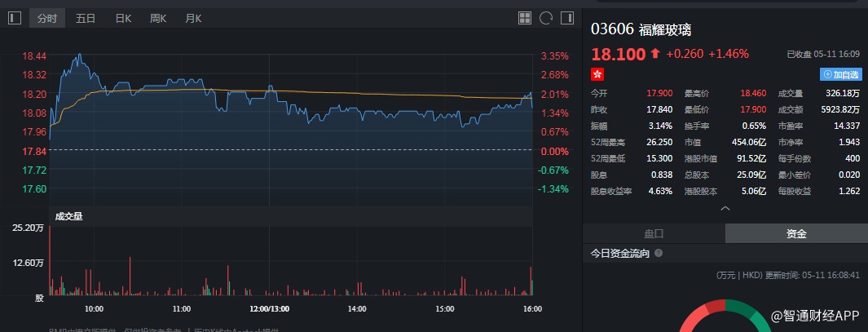Collapse the stock details with the chevron
Viewport: 868px width, 332px height.
[725, 209]
